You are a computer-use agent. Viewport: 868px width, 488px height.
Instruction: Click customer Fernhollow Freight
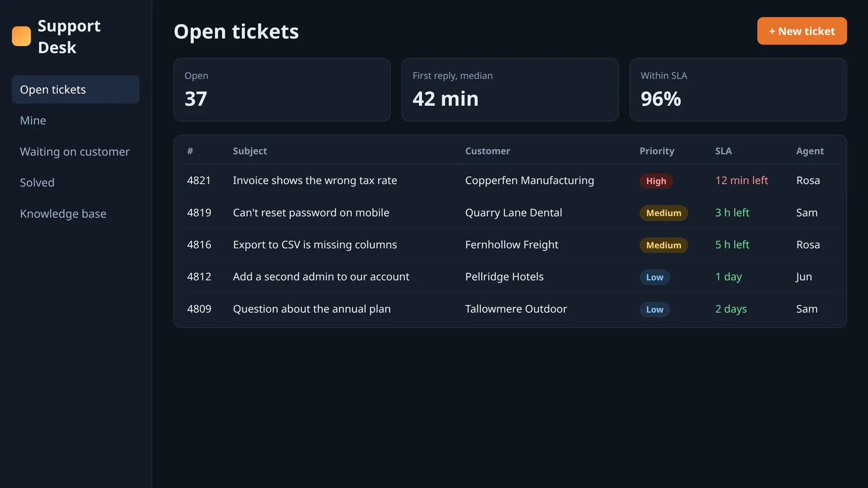point(512,245)
